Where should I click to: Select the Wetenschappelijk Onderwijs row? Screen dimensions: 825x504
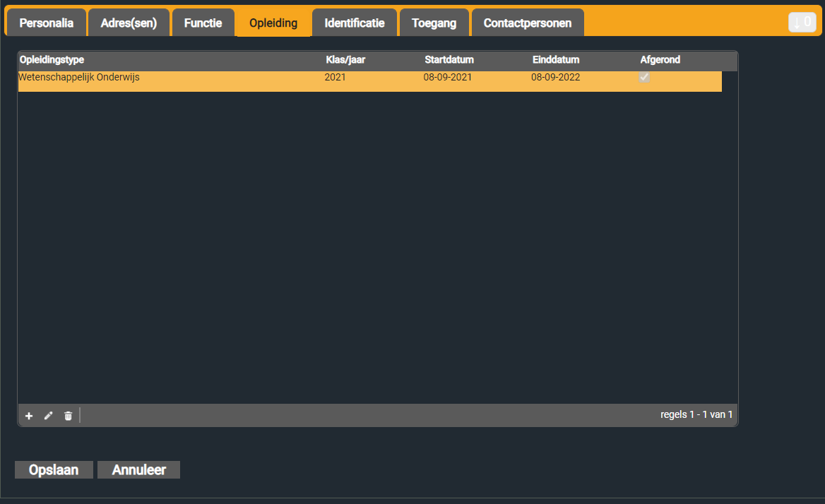(370, 81)
